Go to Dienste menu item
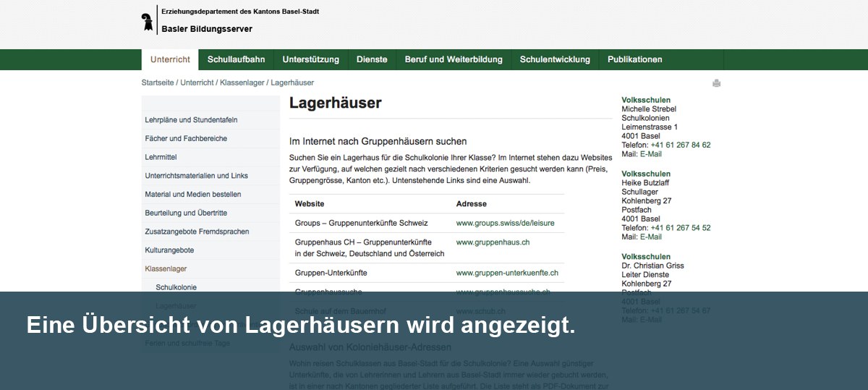This screenshot has height=390, width=868. [372, 59]
